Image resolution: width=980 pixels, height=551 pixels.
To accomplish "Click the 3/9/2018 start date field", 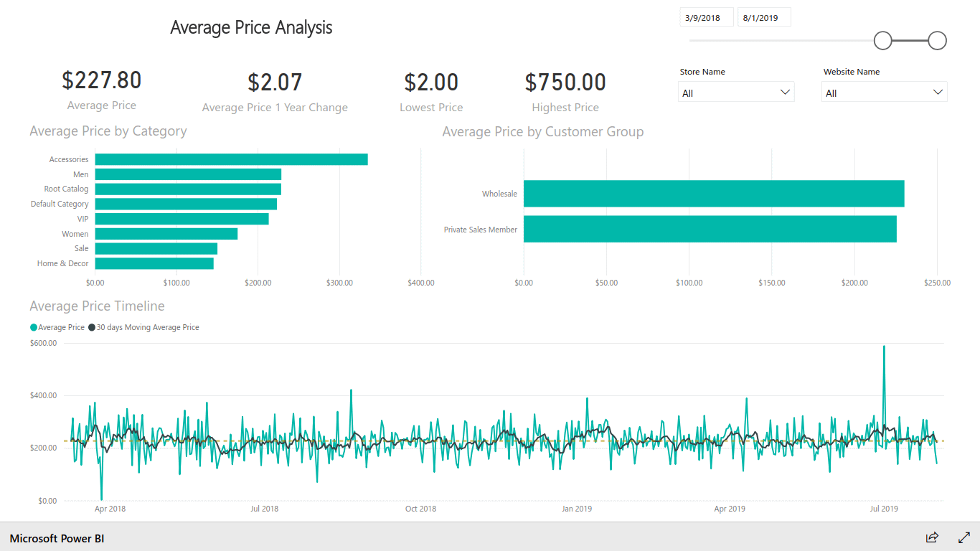I will pos(706,17).
